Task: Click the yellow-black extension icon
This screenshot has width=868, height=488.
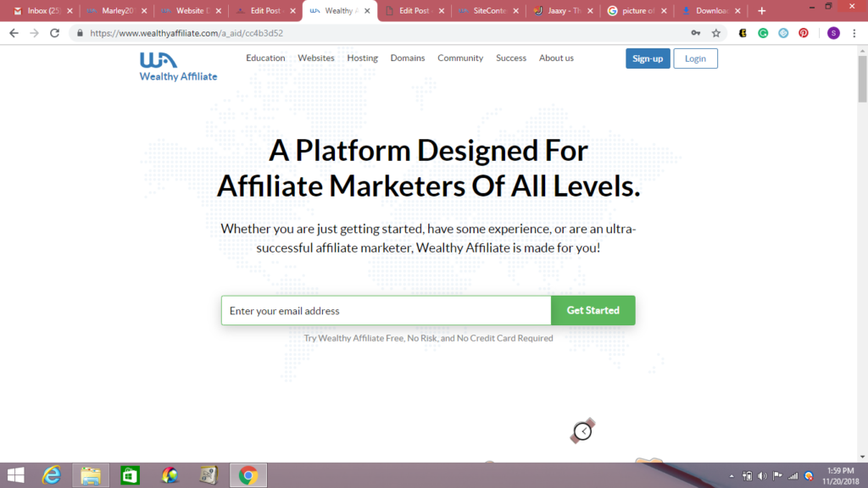Action: click(x=743, y=33)
